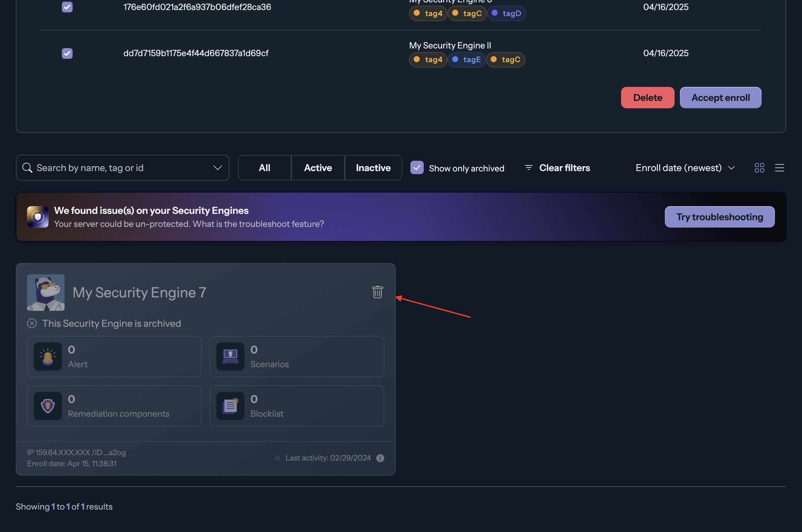Viewport: 802px width, 532px height.
Task: Select the Active filter tab
Action: tap(318, 168)
